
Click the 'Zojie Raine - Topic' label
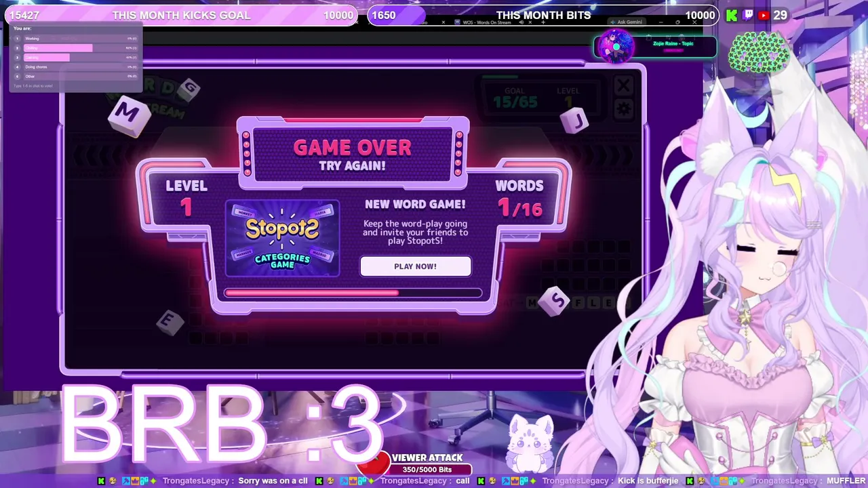673,43
